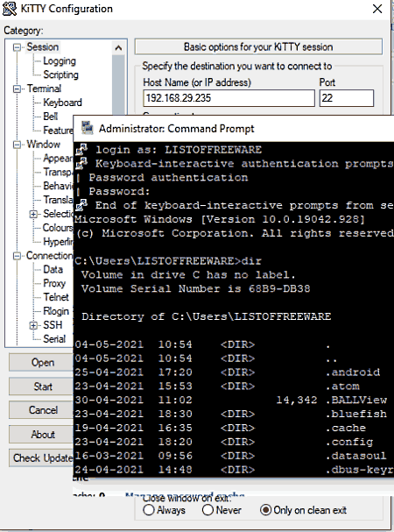Viewport: 394px width, 532px height.
Task: Click the .config directory entry
Action: coord(348,442)
